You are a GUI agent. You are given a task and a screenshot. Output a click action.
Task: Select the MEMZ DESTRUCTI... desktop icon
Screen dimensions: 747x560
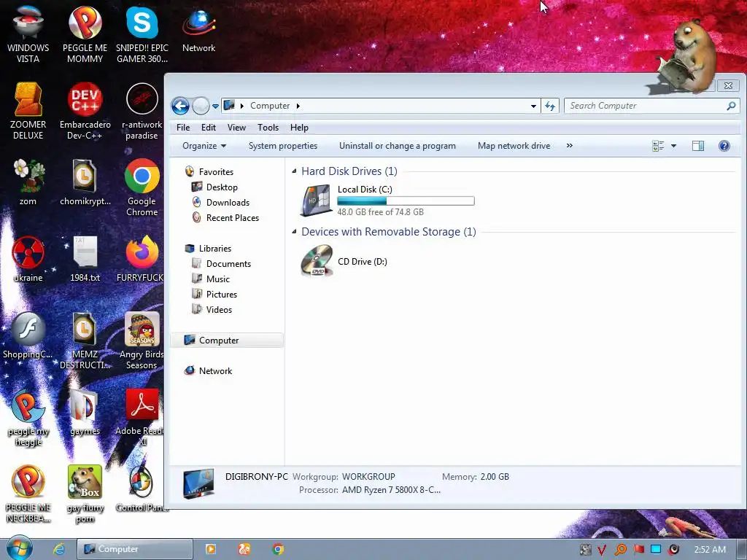pyautogui.click(x=85, y=340)
